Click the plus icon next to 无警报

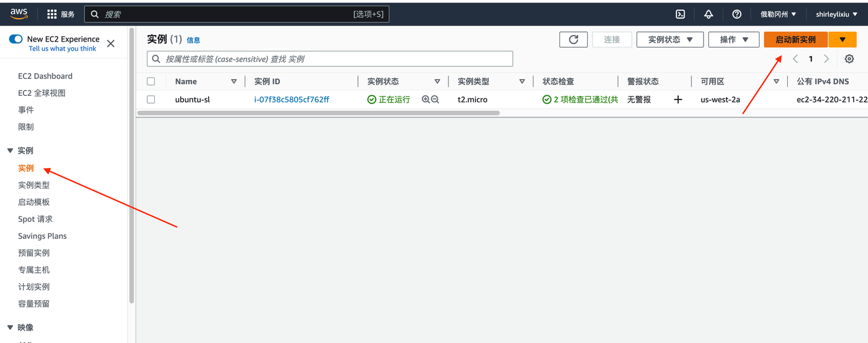[x=678, y=99]
